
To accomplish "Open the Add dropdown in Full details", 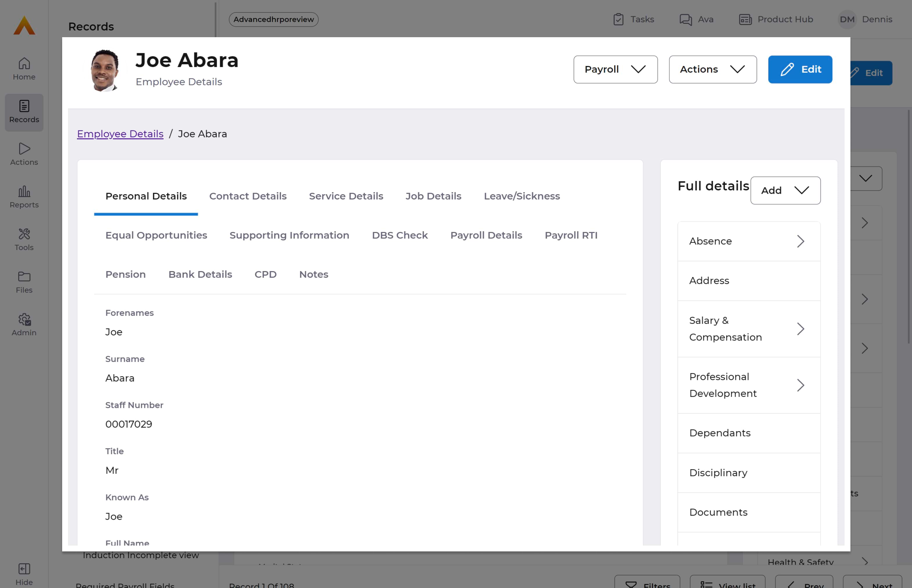I will (x=785, y=190).
